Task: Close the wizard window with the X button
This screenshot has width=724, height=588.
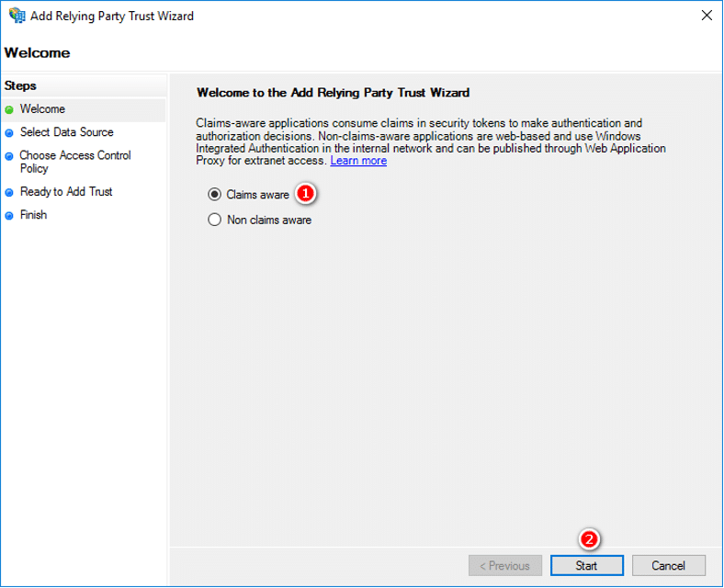Action: [x=706, y=16]
